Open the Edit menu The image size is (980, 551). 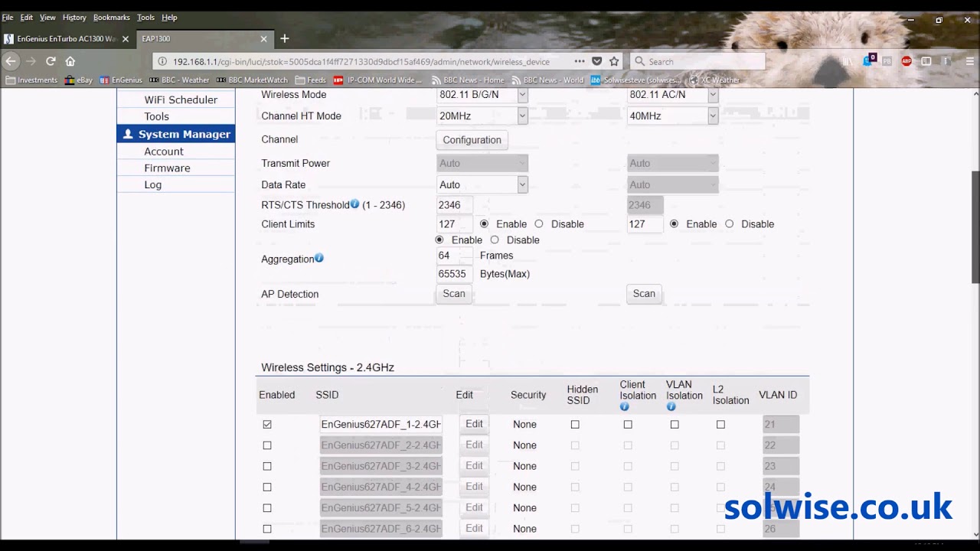click(27, 17)
